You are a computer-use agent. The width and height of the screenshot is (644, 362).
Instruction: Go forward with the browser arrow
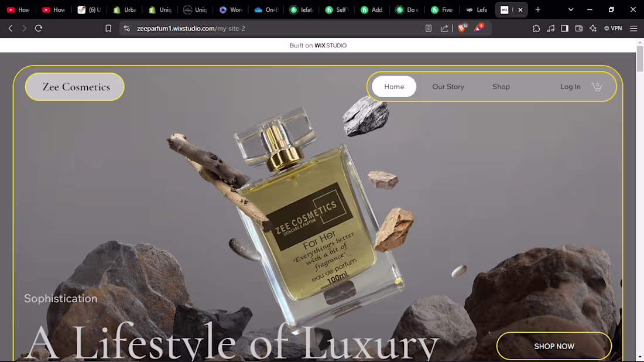click(x=24, y=28)
